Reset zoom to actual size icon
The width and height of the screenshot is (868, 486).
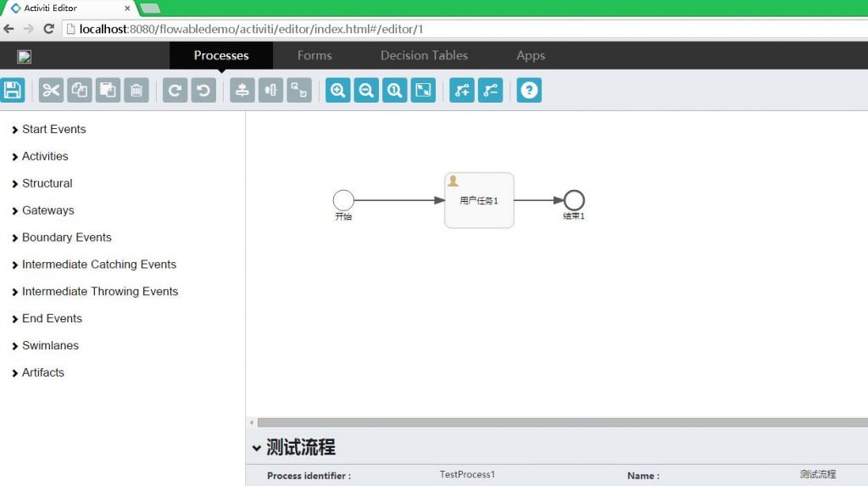point(395,90)
